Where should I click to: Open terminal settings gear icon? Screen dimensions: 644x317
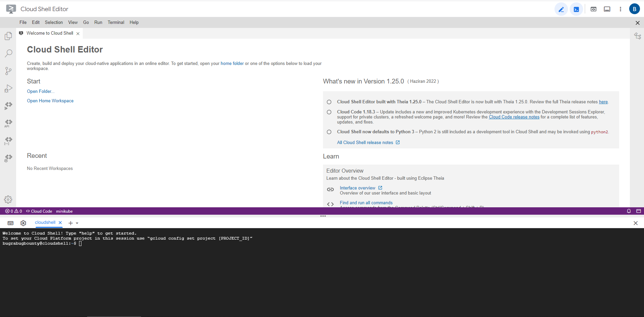(x=23, y=223)
